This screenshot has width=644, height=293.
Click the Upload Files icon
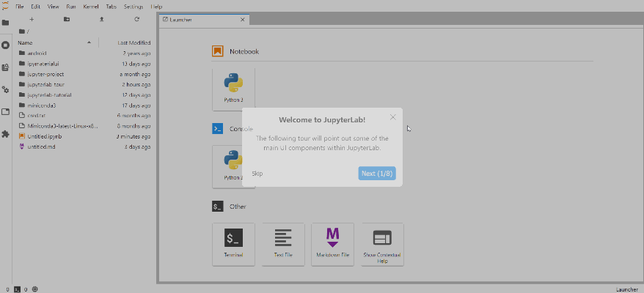102,19
